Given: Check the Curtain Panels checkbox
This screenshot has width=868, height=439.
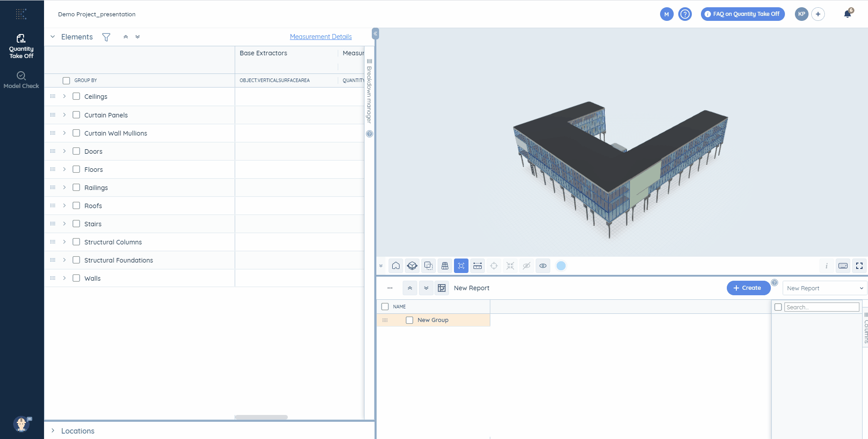Looking at the screenshot, I should [76, 115].
